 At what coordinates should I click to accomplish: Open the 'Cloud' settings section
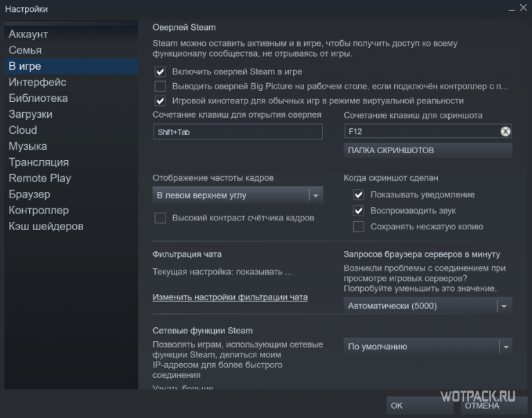(71, 130)
